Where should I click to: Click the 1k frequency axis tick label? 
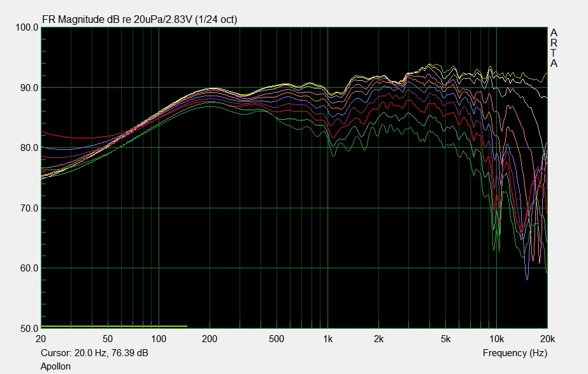pyautogui.click(x=328, y=338)
